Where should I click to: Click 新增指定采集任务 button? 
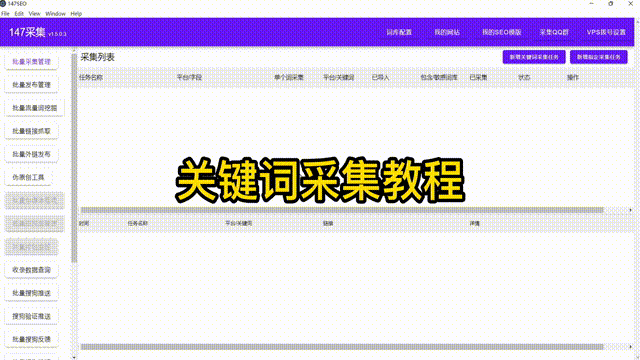[599, 57]
